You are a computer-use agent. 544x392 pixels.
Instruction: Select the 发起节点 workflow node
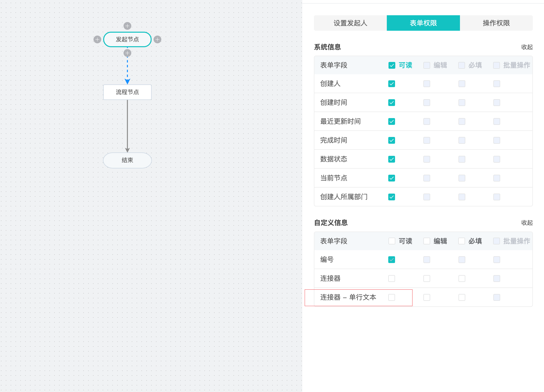click(127, 39)
